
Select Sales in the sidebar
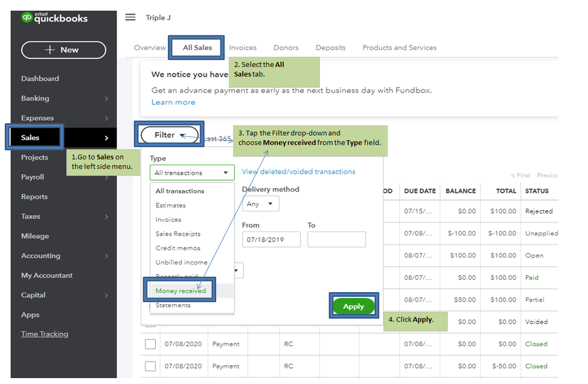[x=30, y=138]
